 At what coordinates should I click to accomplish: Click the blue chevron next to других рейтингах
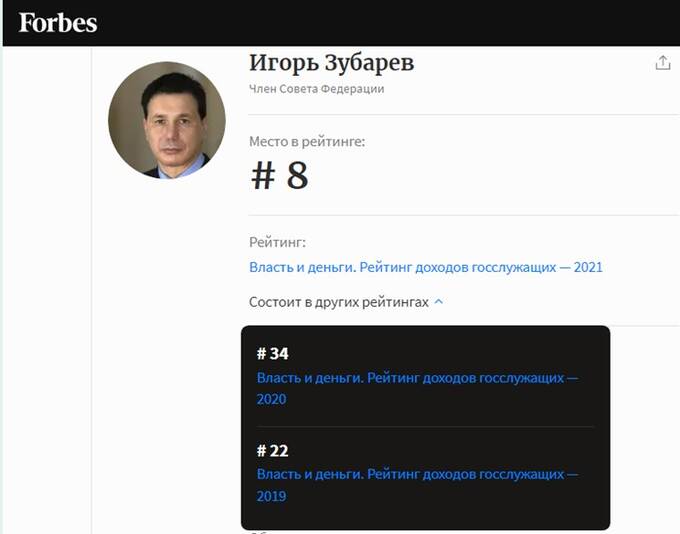pyautogui.click(x=438, y=301)
